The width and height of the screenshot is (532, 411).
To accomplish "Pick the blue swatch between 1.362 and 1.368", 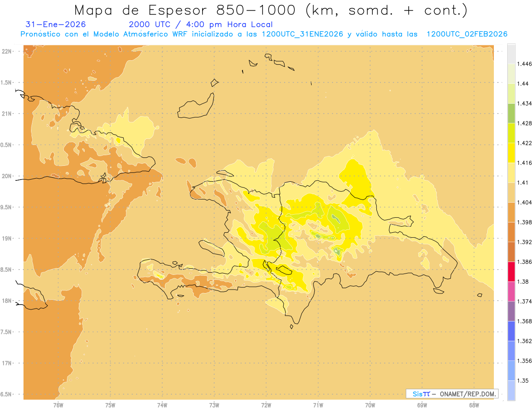I will [511, 331].
